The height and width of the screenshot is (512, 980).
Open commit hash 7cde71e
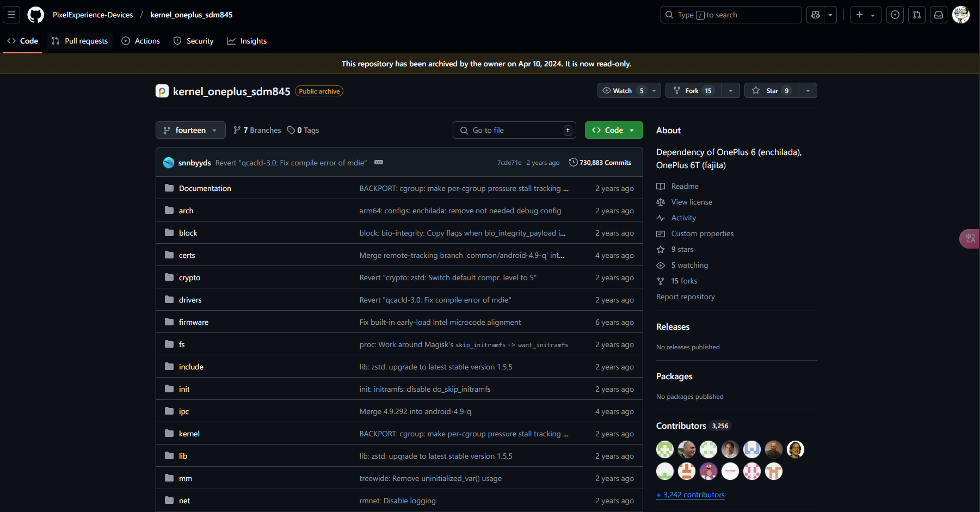509,163
